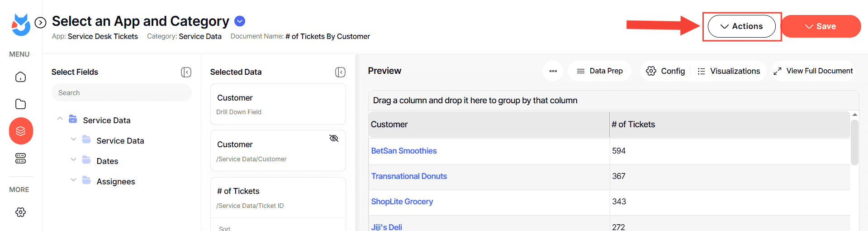Click the Save button
Viewport: 868px width, 231px height.
click(x=821, y=26)
